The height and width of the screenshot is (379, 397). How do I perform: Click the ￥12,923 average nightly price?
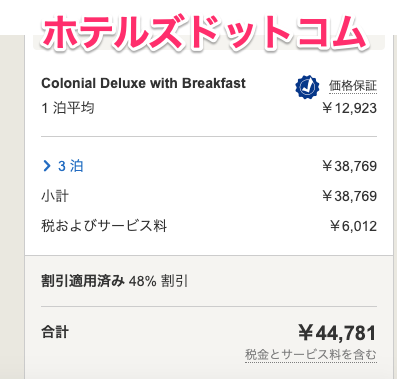pyautogui.click(x=349, y=108)
